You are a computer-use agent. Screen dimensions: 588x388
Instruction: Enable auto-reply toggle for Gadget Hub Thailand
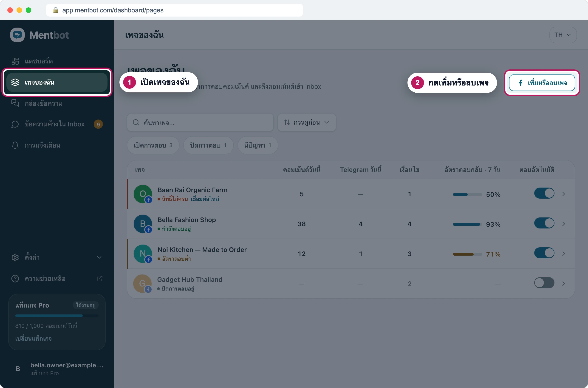coord(544,283)
